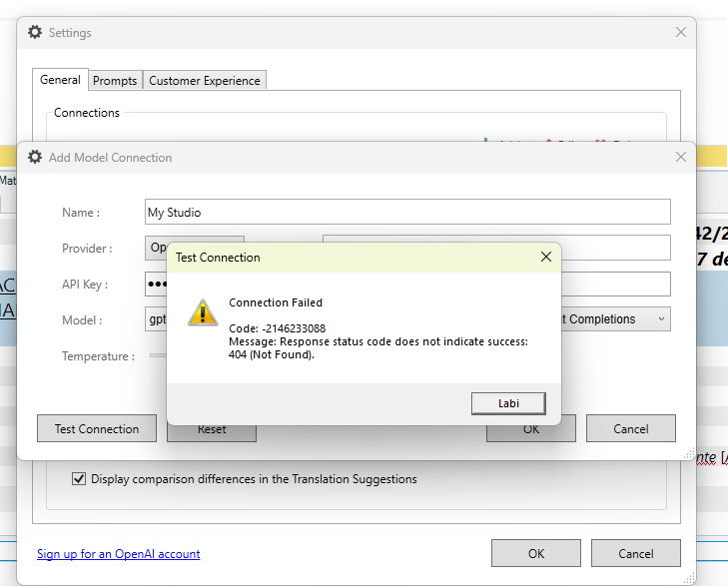This screenshot has width=728, height=586.
Task: Click the API Key password field
Action: 155,284
